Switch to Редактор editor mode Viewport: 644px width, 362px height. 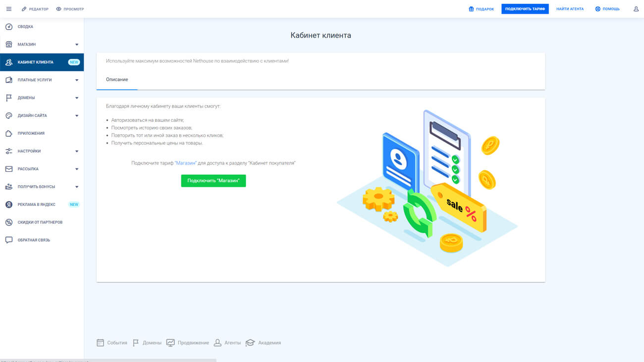[35, 9]
